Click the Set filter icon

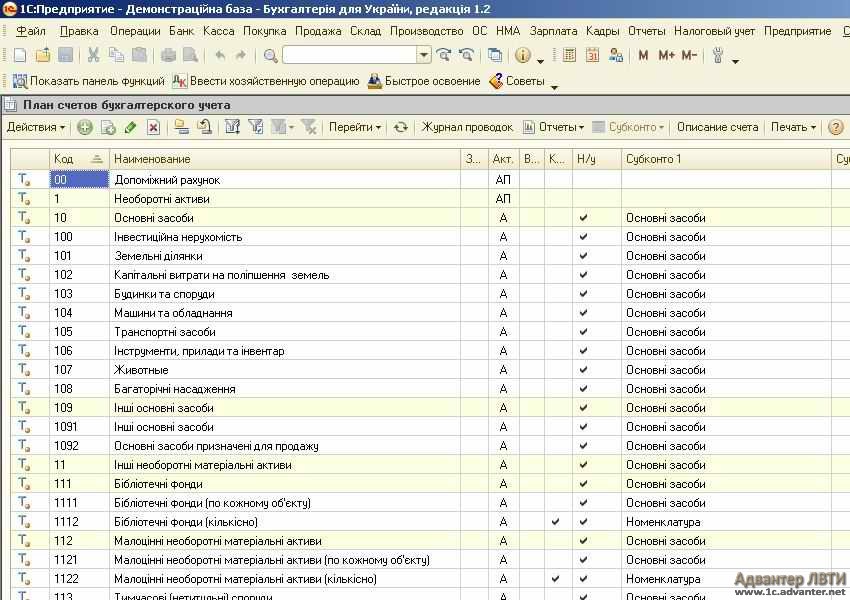coord(233,127)
